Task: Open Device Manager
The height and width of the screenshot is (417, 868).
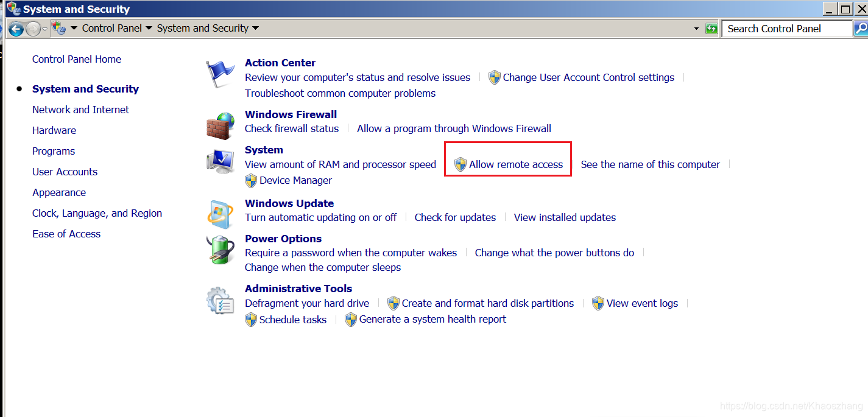Action: click(x=295, y=180)
